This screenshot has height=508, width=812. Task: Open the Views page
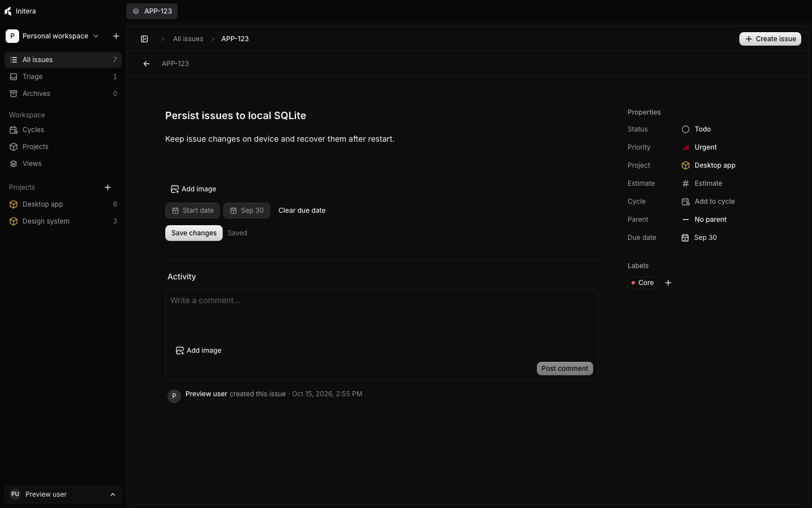click(x=63, y=164)
